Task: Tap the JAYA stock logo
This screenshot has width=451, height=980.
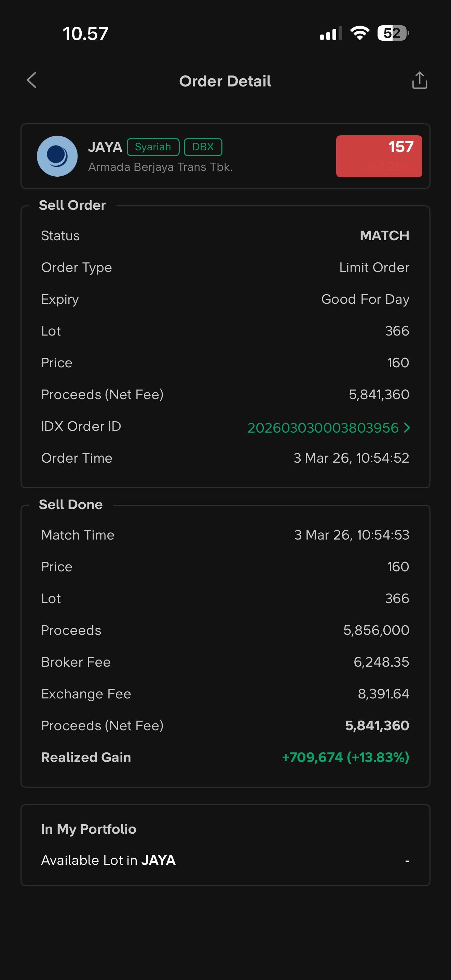Action: (57, 156)
